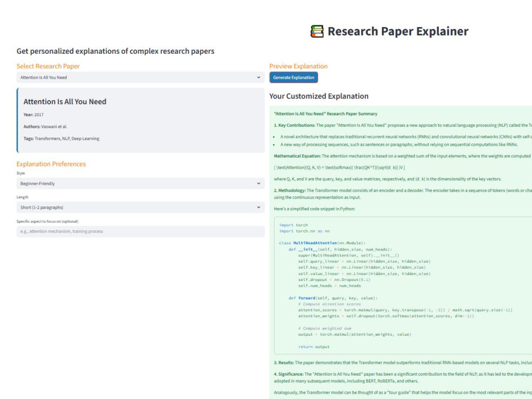Click the Year: 2017 text
The width and height of the screenshot is (532, 399).
pyautogui.click(x=33, y=115)
